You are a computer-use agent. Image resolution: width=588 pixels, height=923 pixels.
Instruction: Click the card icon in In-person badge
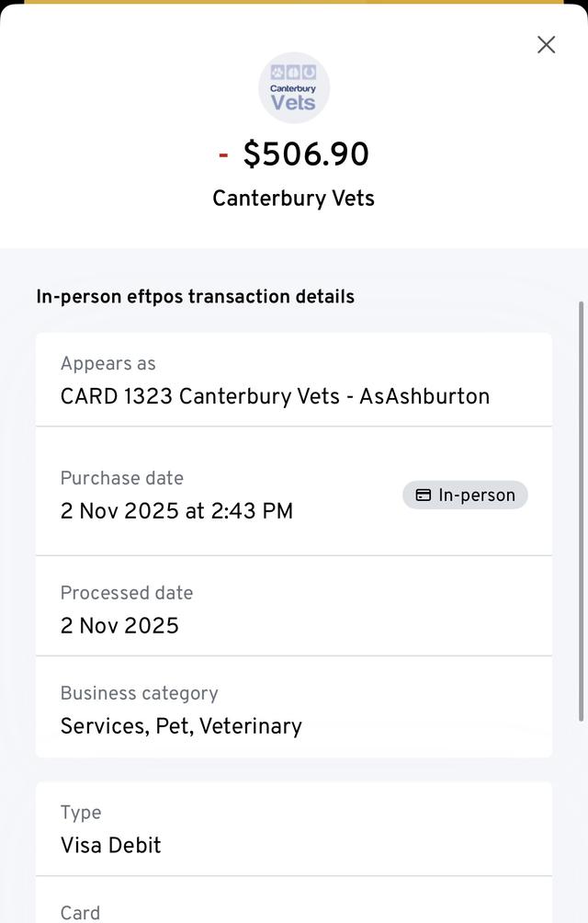[424, 496]
